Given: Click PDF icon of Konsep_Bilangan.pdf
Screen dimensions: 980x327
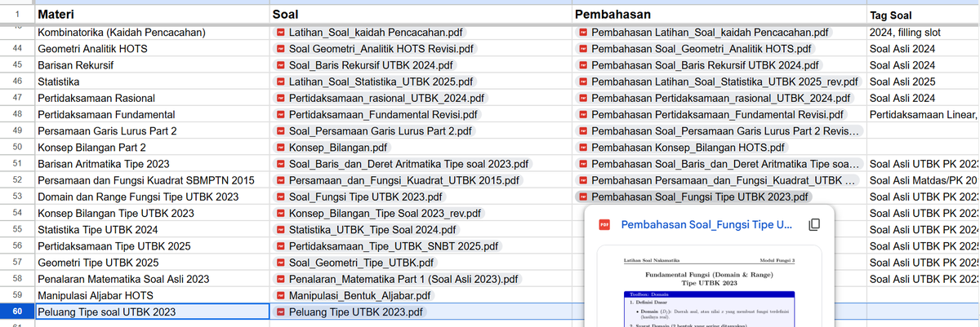Looking at the screenshot, I should click(280, 148).
